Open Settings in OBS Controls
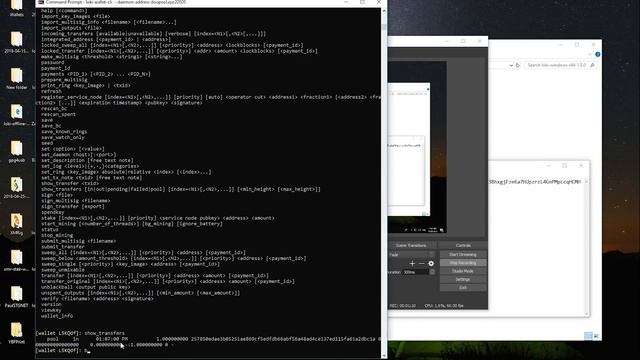Screen dimensions: 640x360 click(x=463, y=279)
